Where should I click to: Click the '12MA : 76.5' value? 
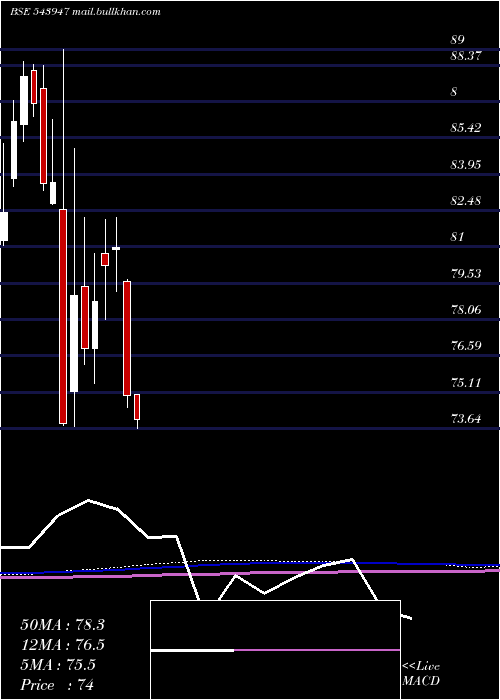pos(62,645)
